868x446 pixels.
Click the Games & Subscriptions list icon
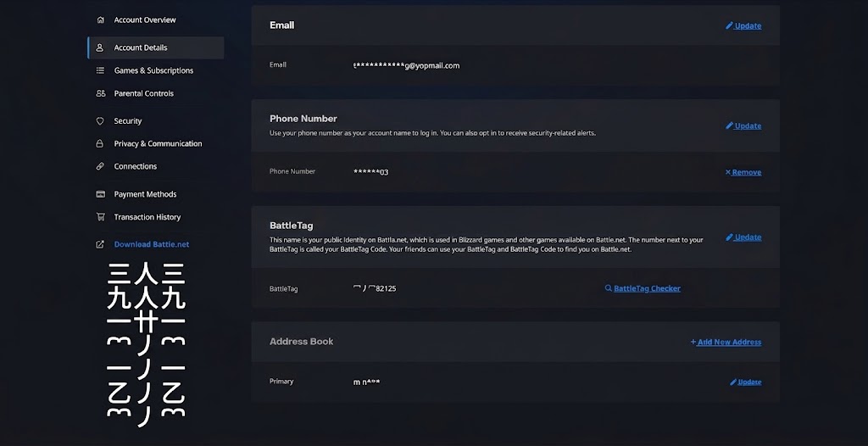[x=100, y=70]
